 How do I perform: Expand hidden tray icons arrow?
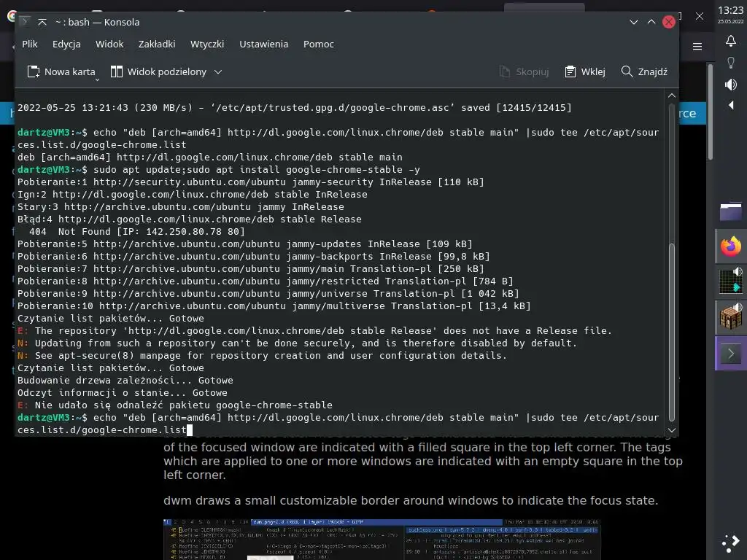731,105
